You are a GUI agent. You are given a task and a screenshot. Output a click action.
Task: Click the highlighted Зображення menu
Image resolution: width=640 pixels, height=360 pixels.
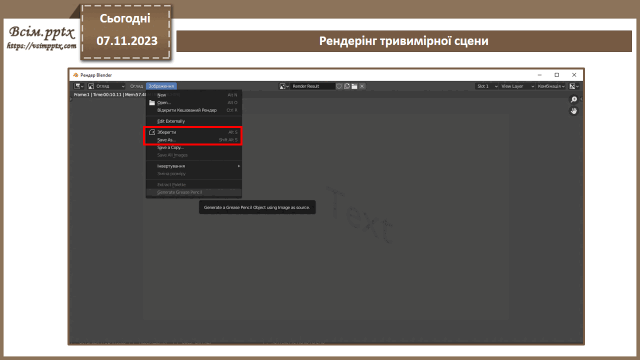pyautogui.click(x=161, y=86)
